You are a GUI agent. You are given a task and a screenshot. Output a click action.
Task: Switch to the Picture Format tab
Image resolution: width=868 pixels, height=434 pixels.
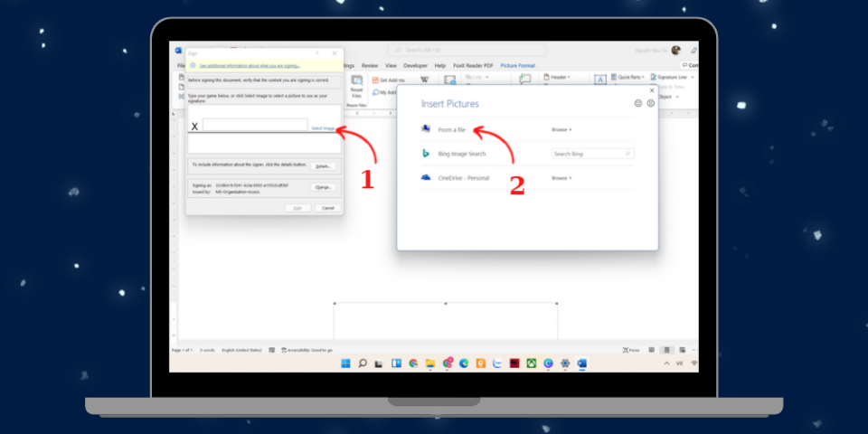(x=517, y=66)
